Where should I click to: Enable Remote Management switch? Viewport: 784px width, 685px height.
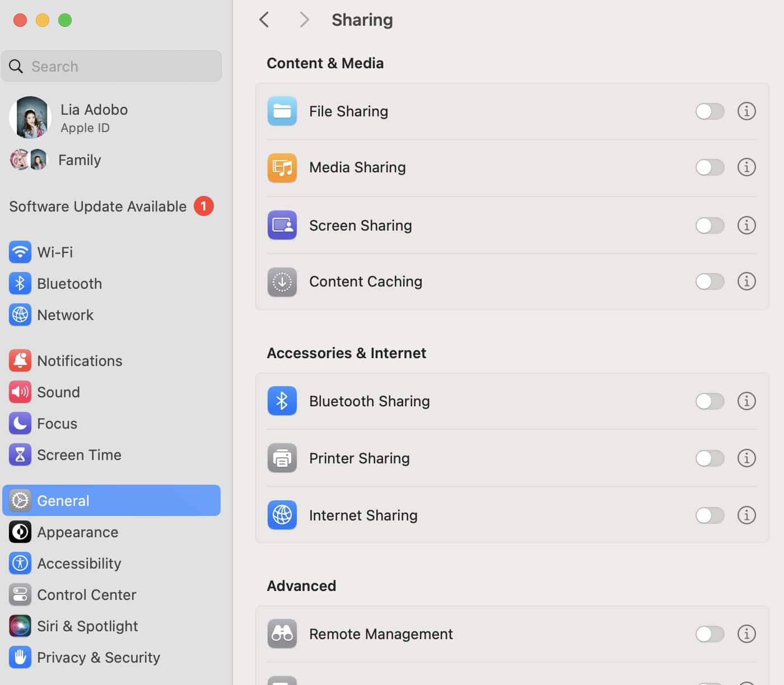point(710,634)
